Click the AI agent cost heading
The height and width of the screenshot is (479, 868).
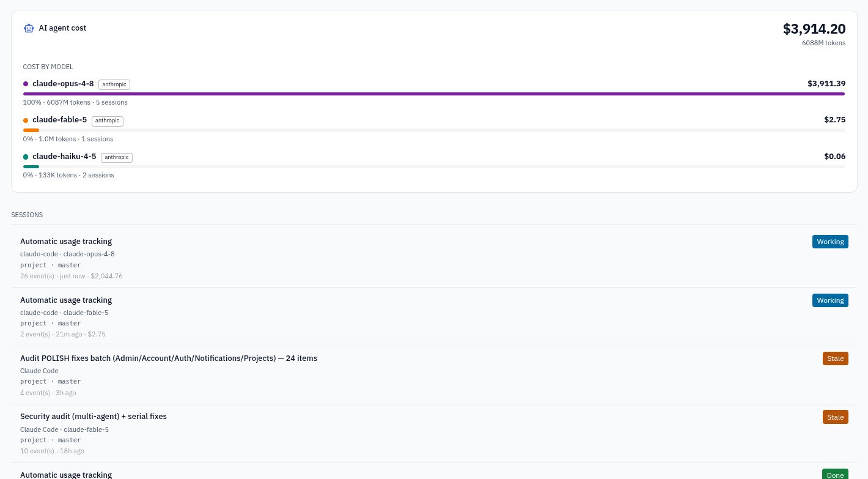[62, 28]
